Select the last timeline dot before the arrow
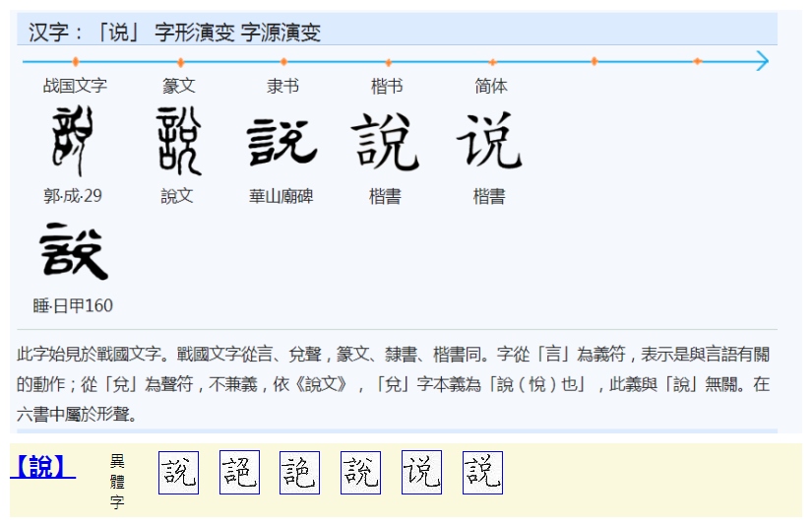Image resolution: width=812 pixels, height=527 pixels. [698, 61]
